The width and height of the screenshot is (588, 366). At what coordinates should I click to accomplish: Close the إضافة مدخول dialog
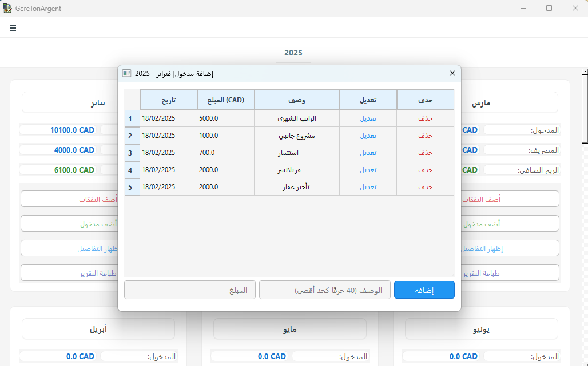pyautogui.click(x=452, y=74)
